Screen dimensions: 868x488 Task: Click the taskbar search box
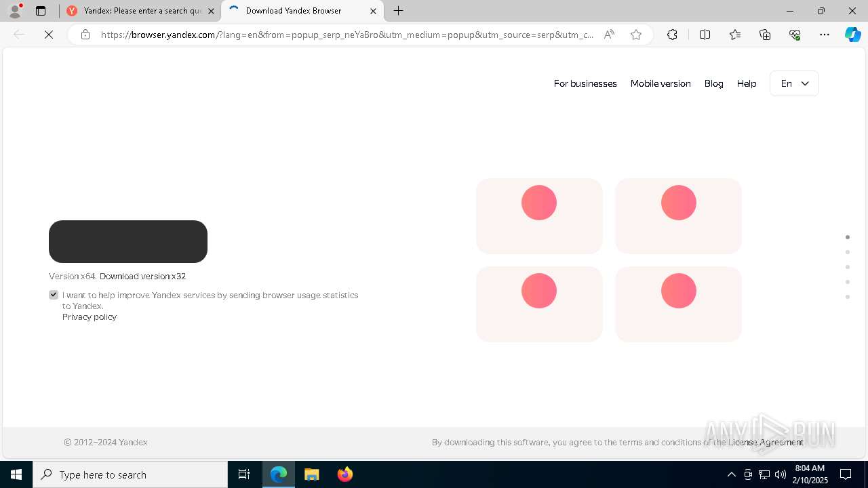(x=130, y=474)
